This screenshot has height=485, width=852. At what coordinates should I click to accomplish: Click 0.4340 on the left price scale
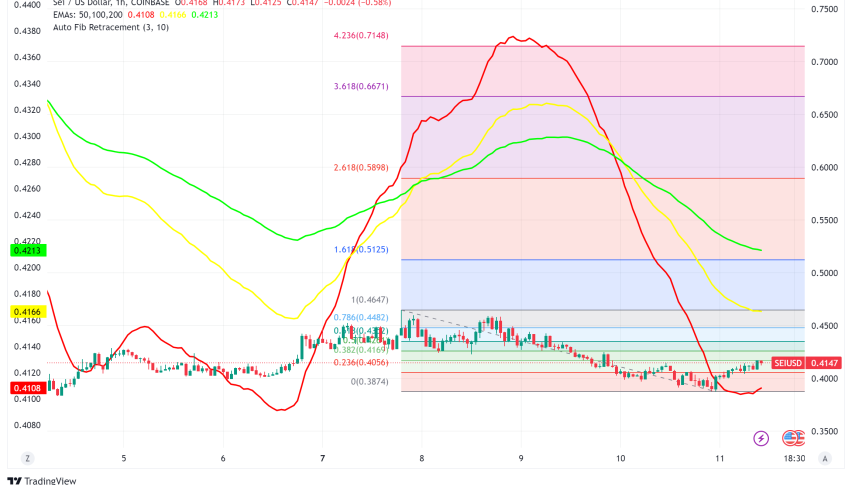[x=27, y=84]
